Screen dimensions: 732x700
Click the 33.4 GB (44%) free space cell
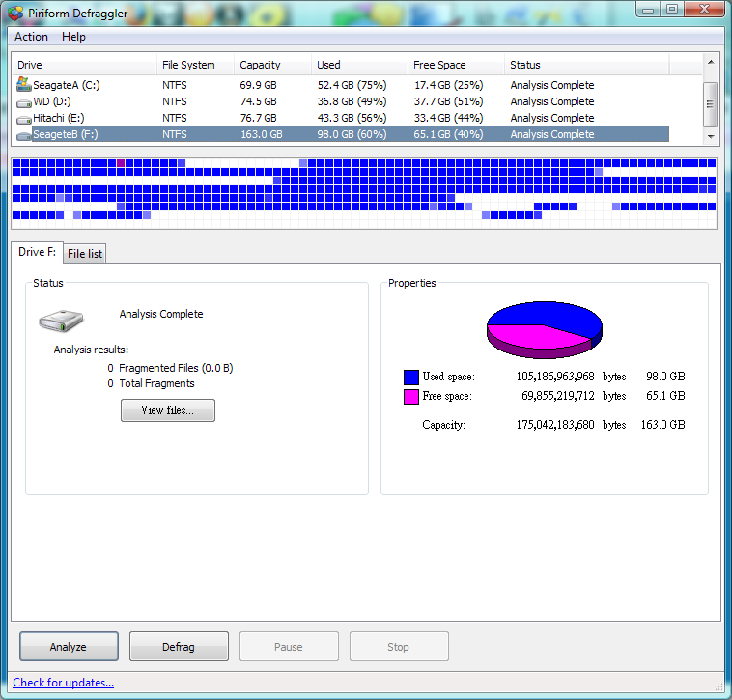click(x=449, y=118)
